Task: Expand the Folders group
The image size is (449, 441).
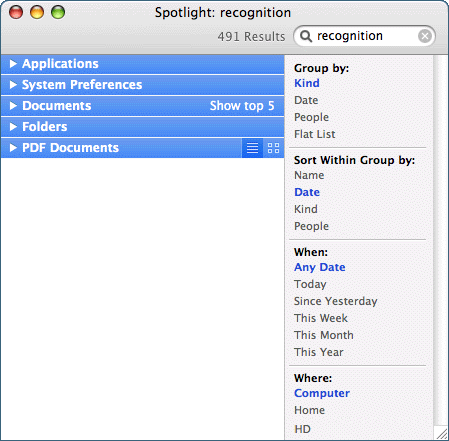Action: 13,127
